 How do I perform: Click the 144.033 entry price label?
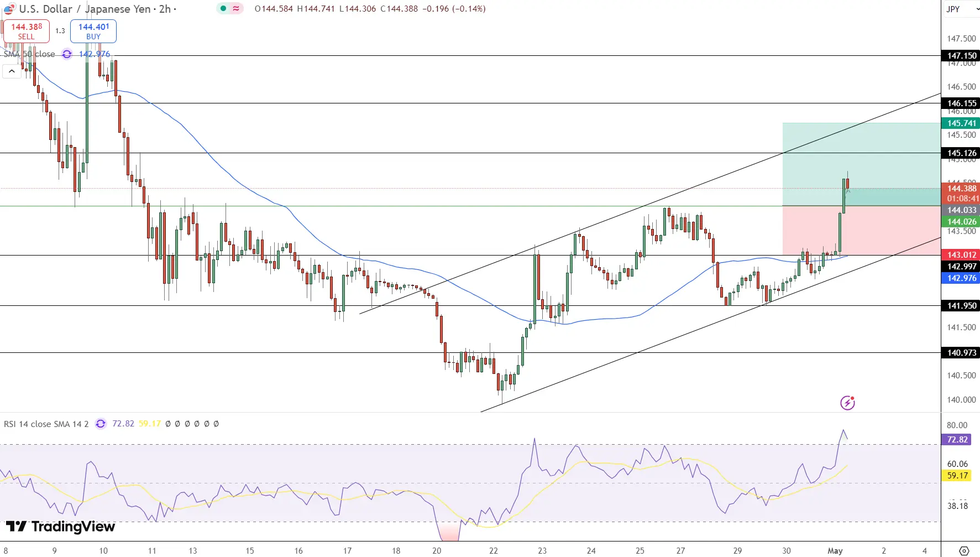point(961,210)
